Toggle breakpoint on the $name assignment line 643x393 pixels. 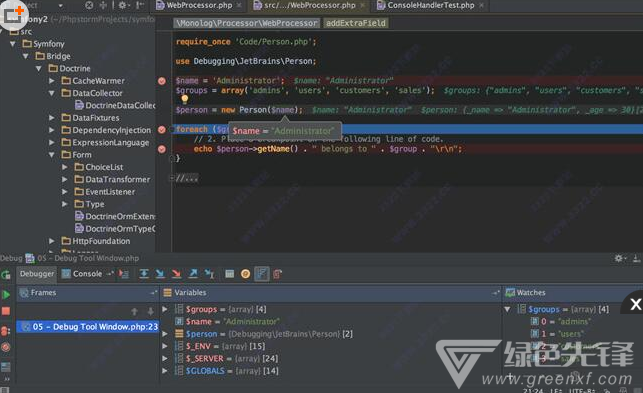pyautogui.click(x=162, y=81)
